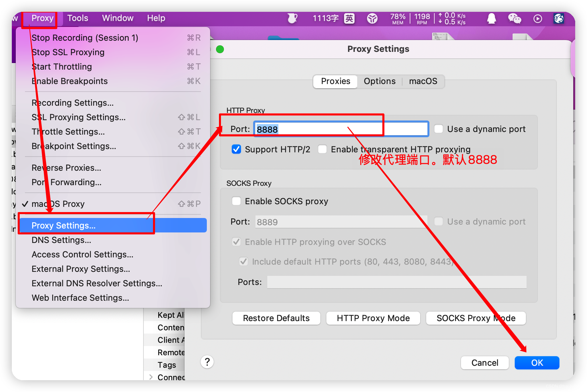The height and width of the screenshot is (392, 587).
Task: Click the SOCKS port field 8889
Action: [x=341, y=222]
